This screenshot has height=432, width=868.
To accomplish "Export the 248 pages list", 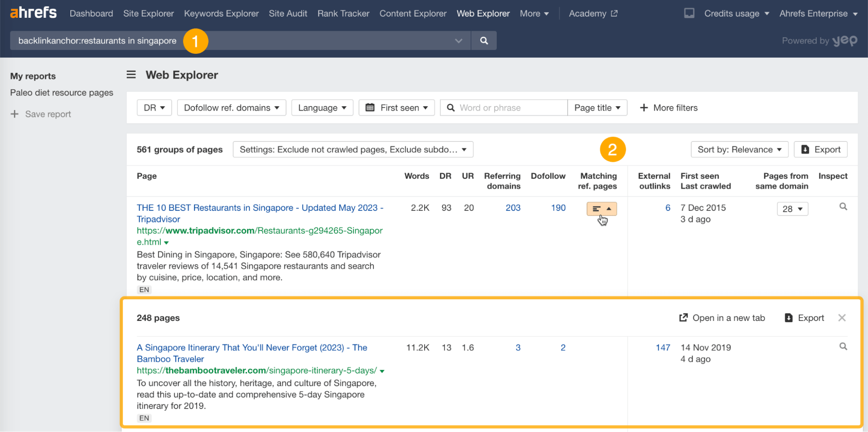I will (x=804, y=318).
